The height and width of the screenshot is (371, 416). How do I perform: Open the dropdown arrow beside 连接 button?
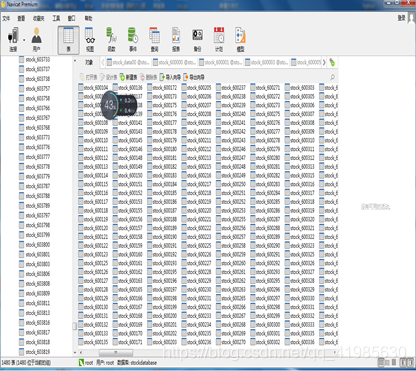[24, 40]
